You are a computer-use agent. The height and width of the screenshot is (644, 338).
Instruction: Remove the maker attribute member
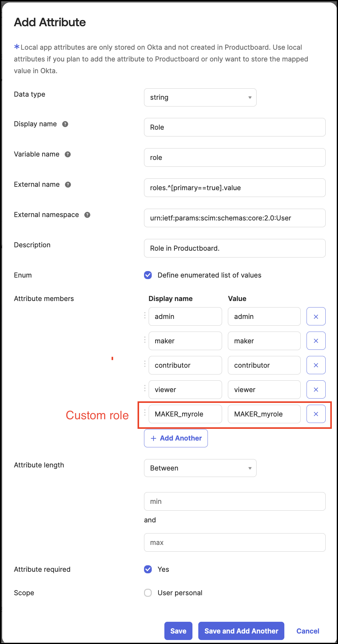tap(316, 341)
